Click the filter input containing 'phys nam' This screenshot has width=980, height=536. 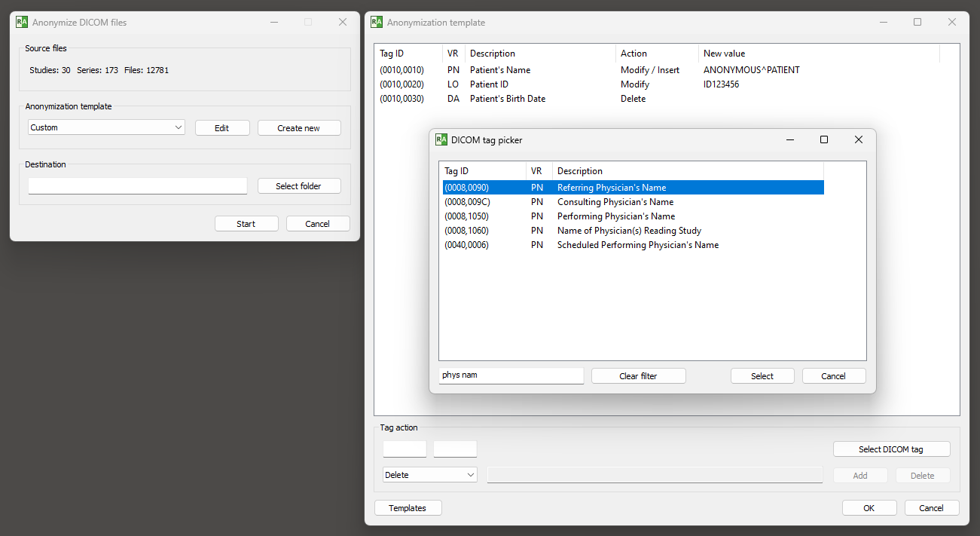(511, 375)
